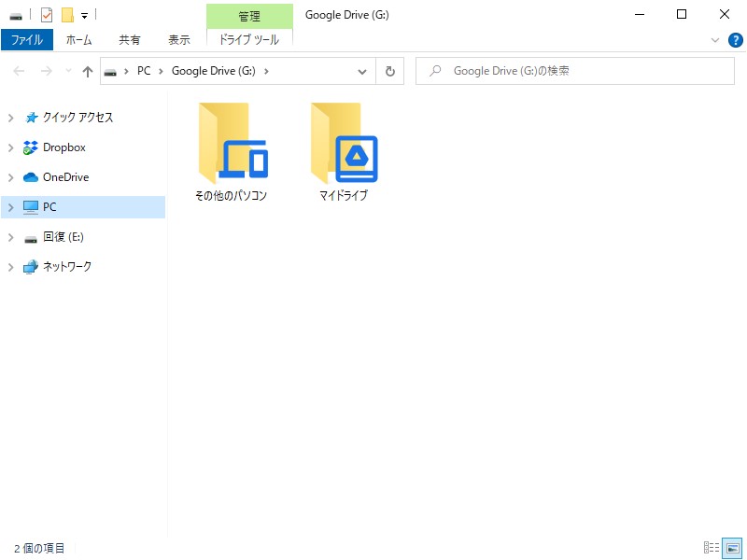Switch to details view layout
747x560 pixels.
[712, 548]
